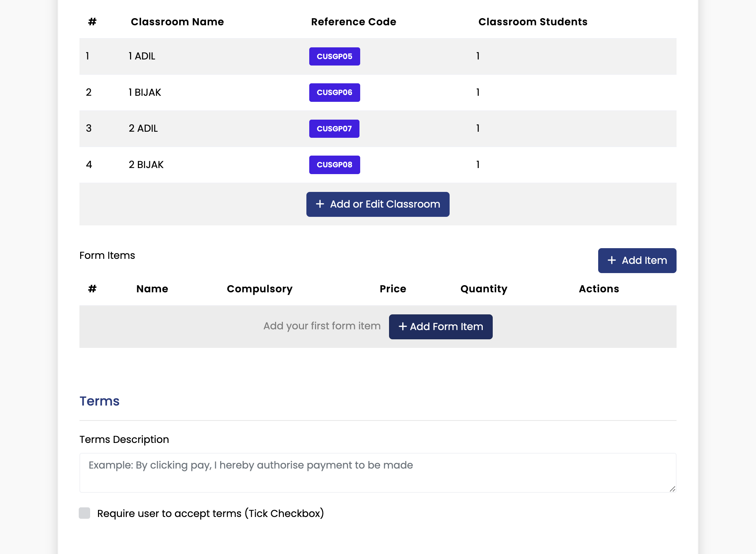Image resolution: width=756 pixels, height=554 pixels.
Task: Select the CUSGP05 reference code badge
Action: [335, 56]
